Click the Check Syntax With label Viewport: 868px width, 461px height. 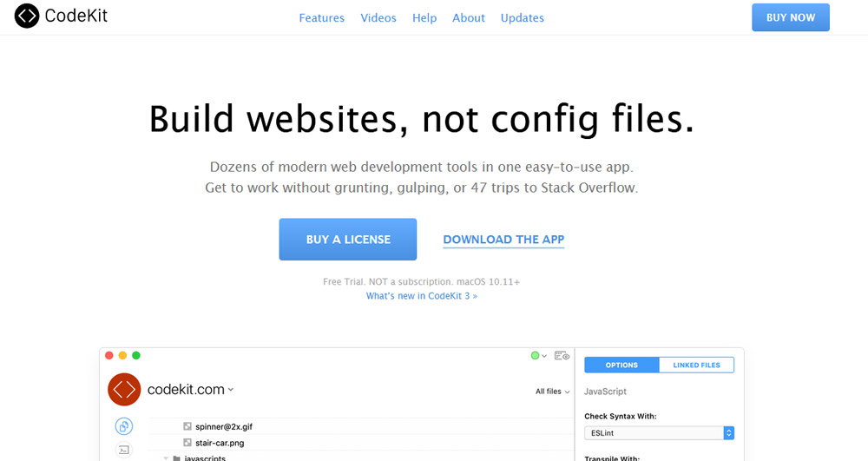620,416
